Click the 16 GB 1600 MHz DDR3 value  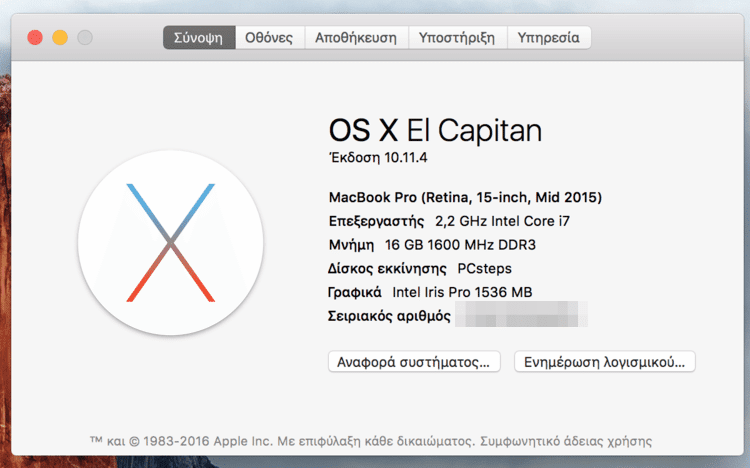coord(460,245)
